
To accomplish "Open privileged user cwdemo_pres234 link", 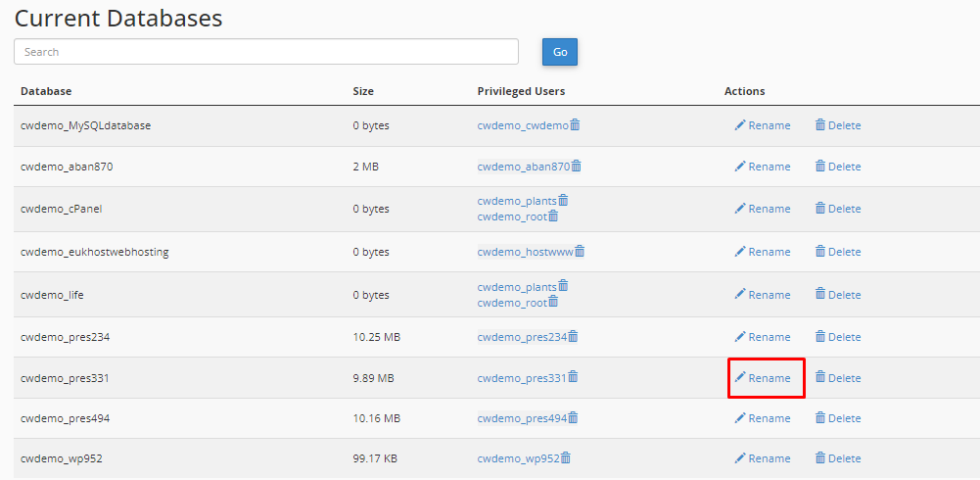I will 522,338.
